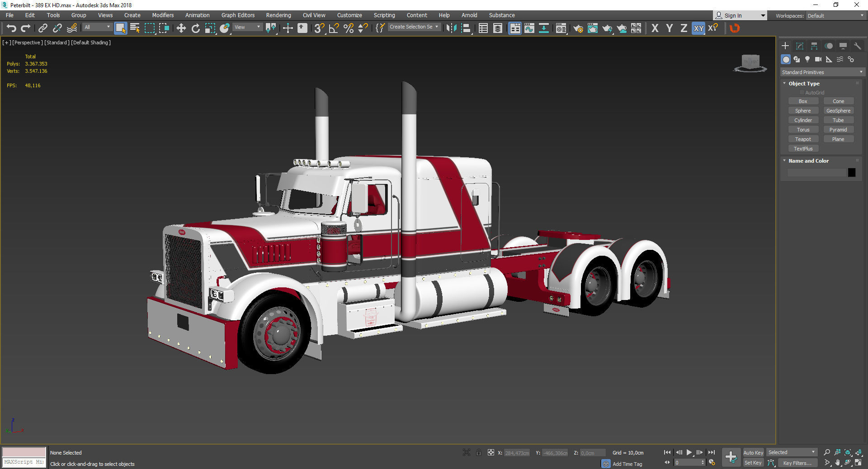Activate Select and Move tool
The image size is (868, 469).
(x=181, y=28)
